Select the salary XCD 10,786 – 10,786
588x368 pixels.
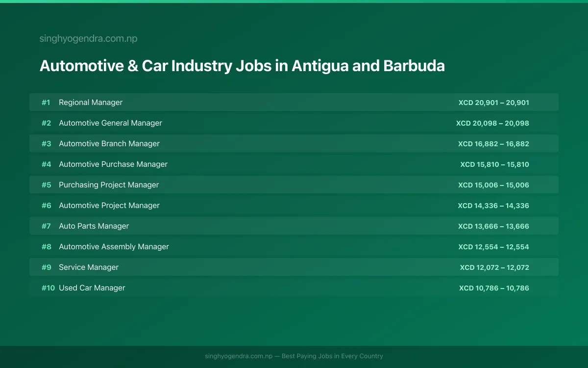[494, 288]
